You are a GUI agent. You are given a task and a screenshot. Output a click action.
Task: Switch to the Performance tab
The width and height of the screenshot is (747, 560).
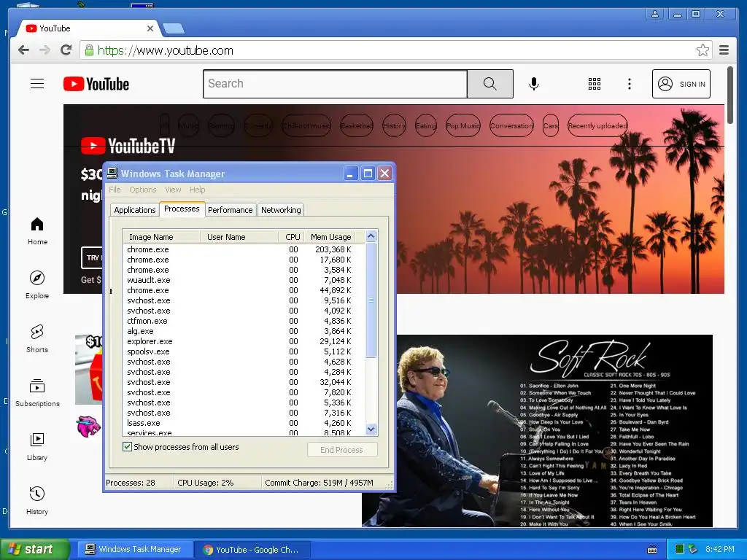(230, 210)
